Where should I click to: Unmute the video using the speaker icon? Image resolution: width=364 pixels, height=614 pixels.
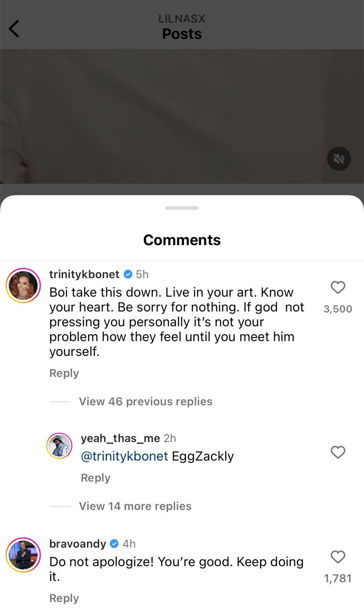(338, 159)
